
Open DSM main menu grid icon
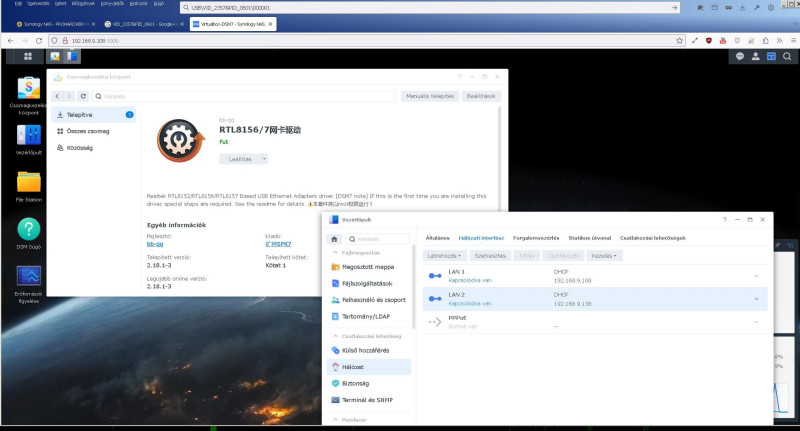click(28, 56)
